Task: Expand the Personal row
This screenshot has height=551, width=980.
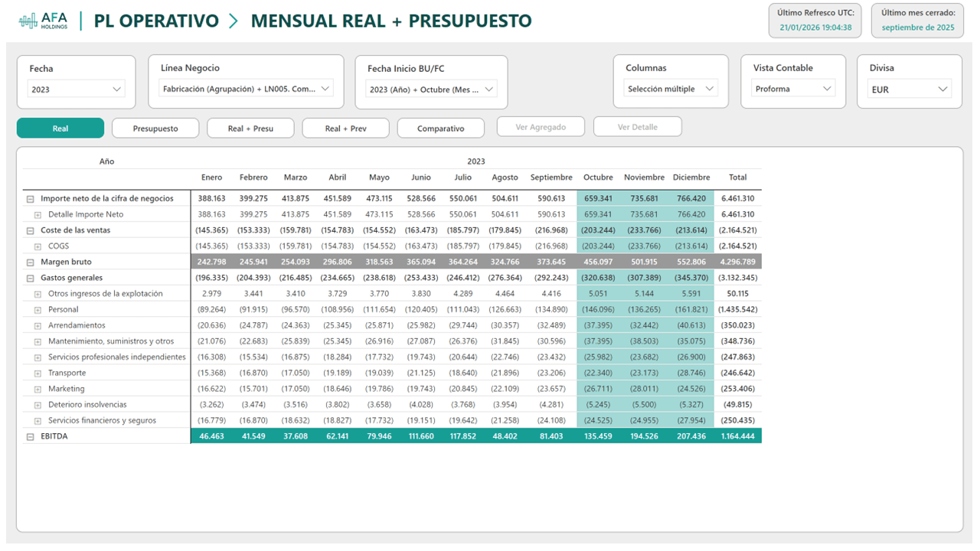Action: pos(38,310)
